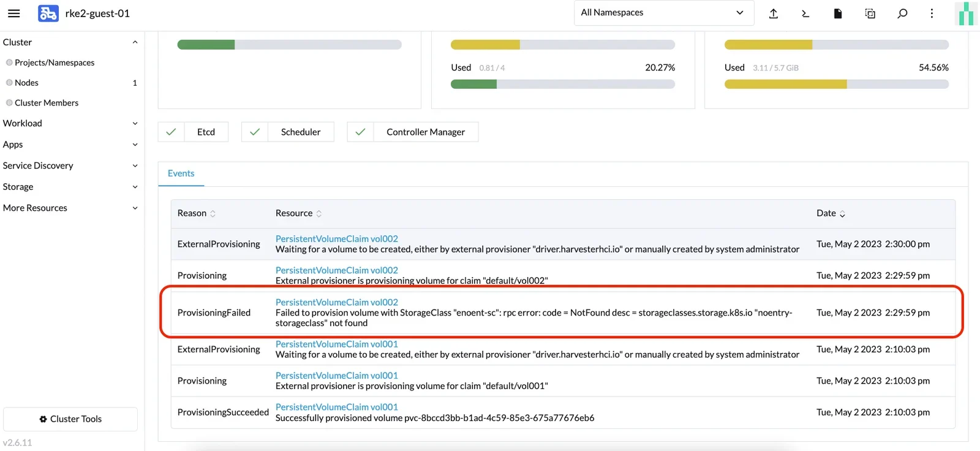Open PersistentVolumeClaim vol002 link in ProvisioningFailed row
980x451 pixels.
tap(337, 302)
